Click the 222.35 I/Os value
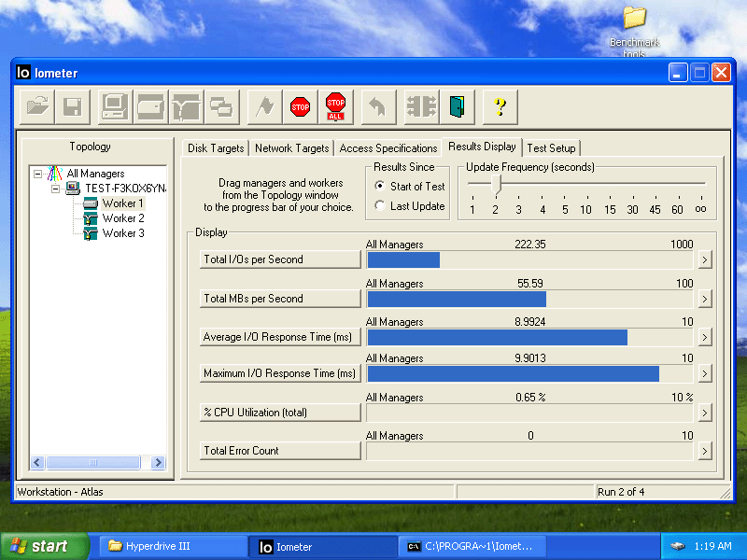 pyautogui.click(x=529, y=245)
